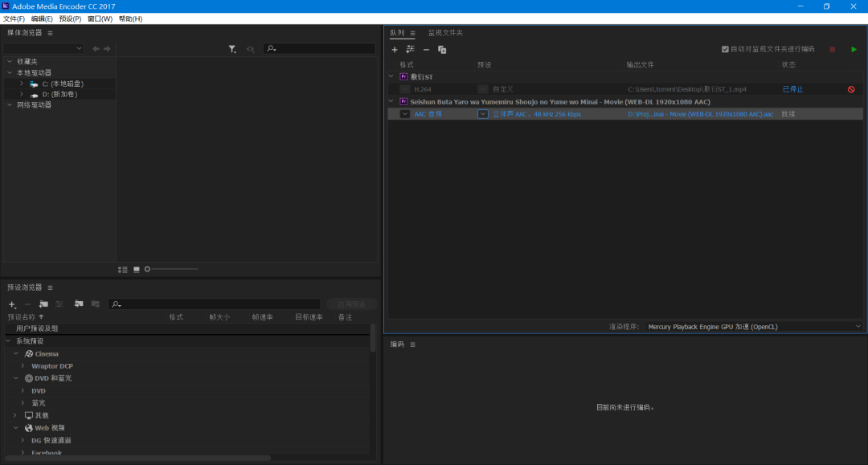Click the C: local disk drive icon
Image resolution: width=868 pixels, height=465 pixels.
pyautogui.click(x=34, y=84)
